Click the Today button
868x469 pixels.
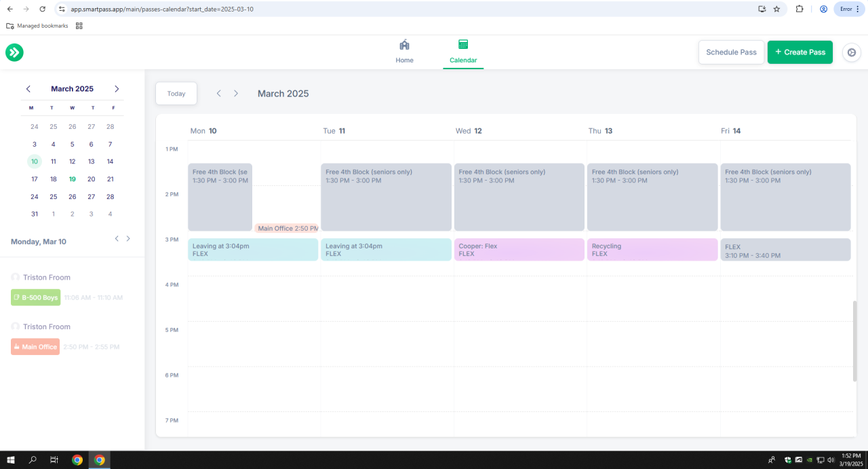(176, 94)
